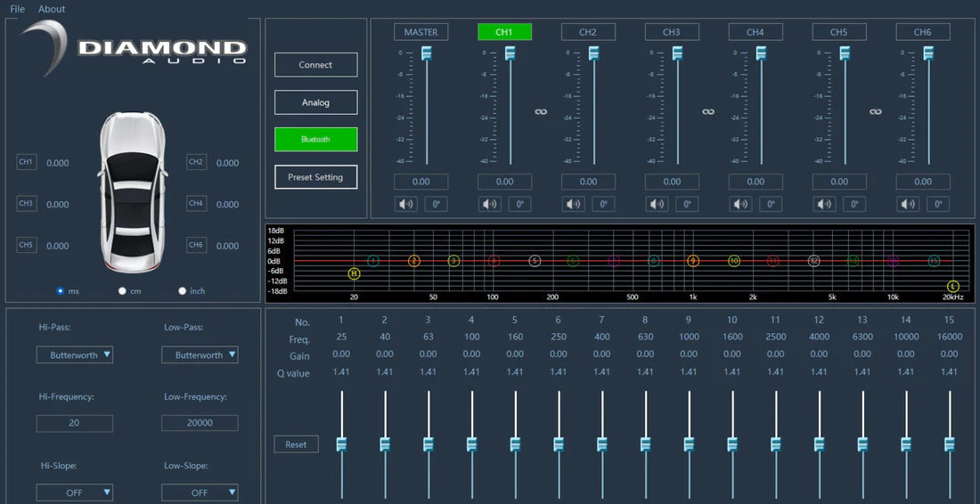Click the link icon between CH3 and CH4
The width and height of the screenshot is (980, 504).
coord(708,111)
